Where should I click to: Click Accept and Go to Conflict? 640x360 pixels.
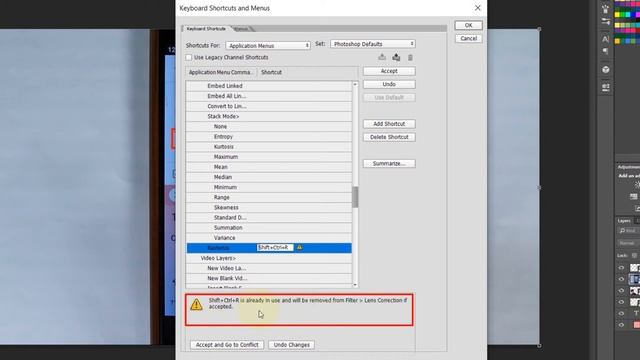(227, 345)
